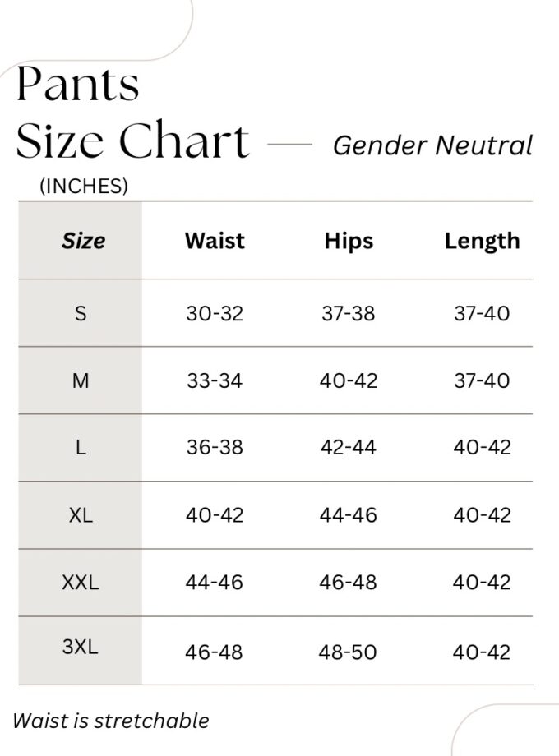Screen dimensions: 559x756
Task: Click the Gender Neutral label
Action: coord(432,145)
